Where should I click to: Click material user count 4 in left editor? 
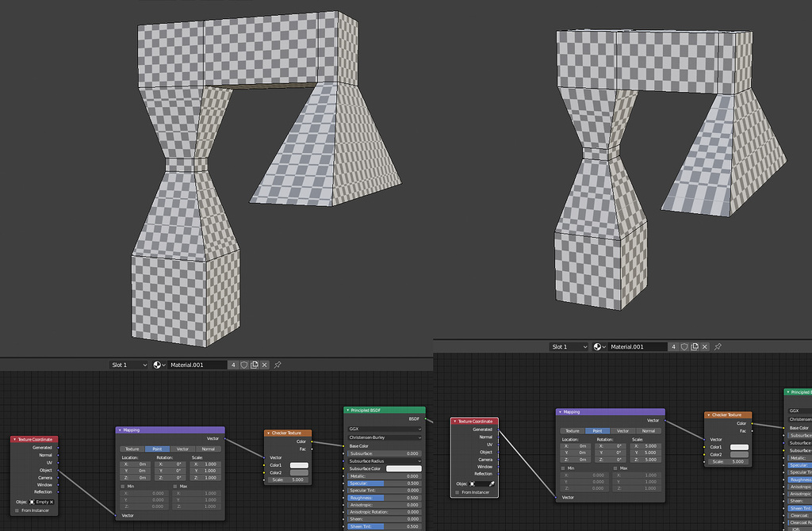point(233,365)
